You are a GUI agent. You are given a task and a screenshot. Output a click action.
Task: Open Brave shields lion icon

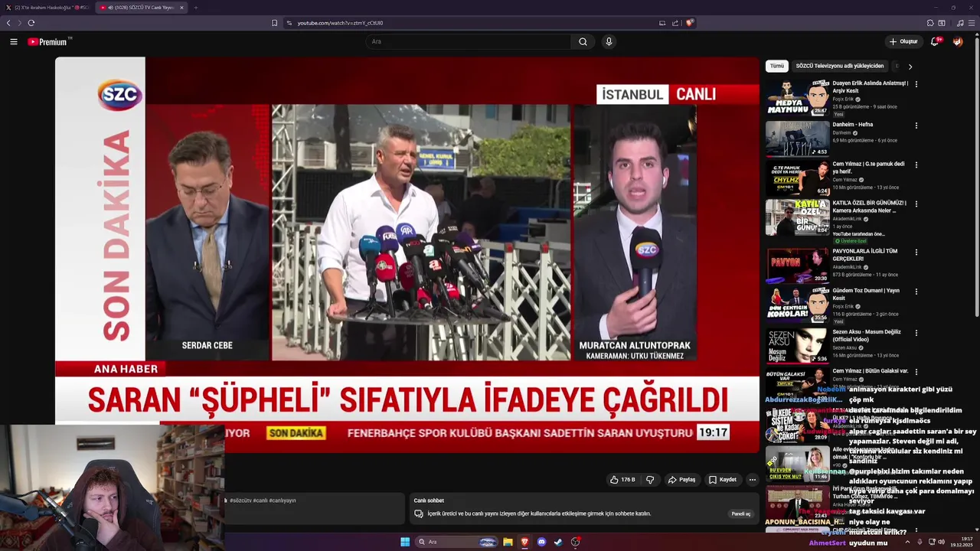(x=689, y=23)
